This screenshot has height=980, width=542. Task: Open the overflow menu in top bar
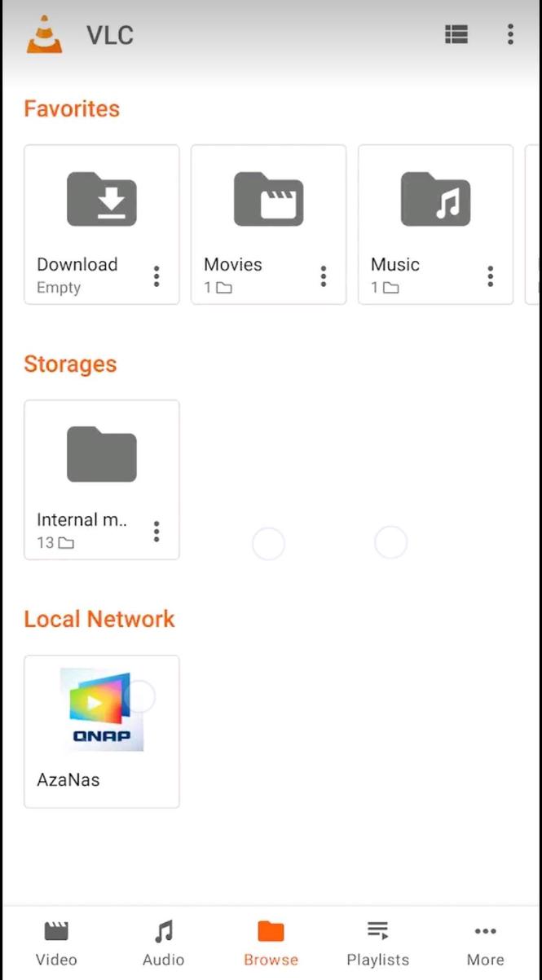[510, 34]
